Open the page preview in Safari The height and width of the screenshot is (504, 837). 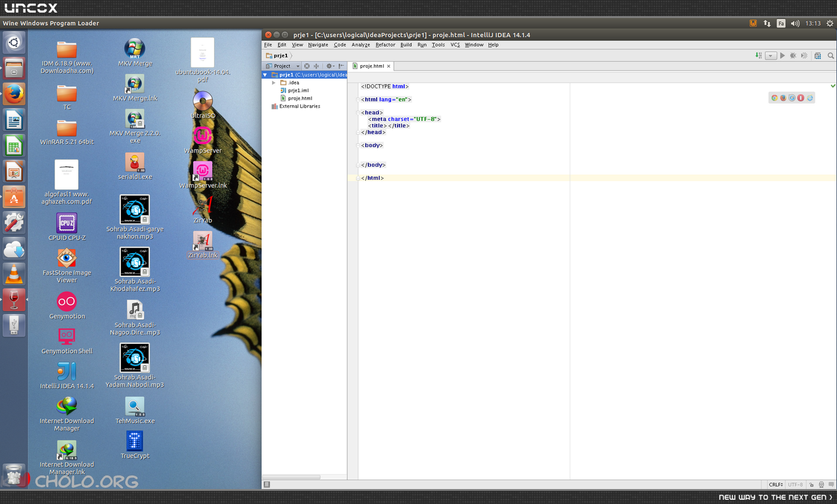tap(792, 97)
